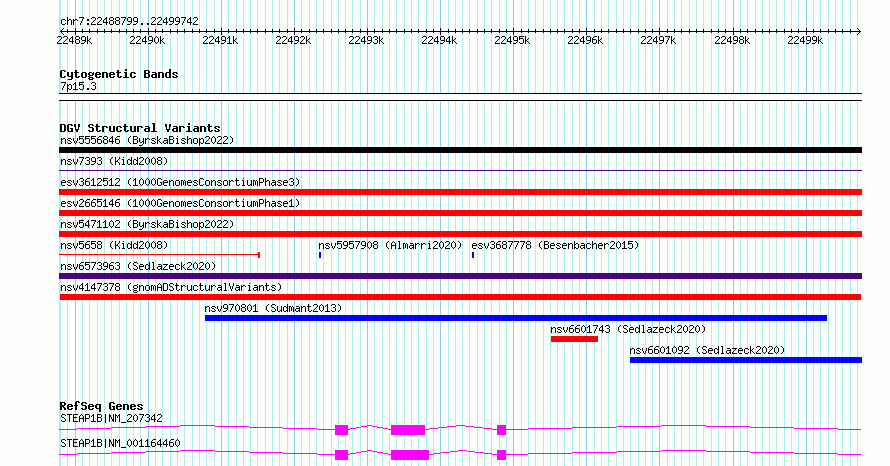Image resolution: width=890 pixels, height=466 pixels.
Task: Open nsv5471102 (ByrskaBishop2022) label
Action: coord(147,224)
